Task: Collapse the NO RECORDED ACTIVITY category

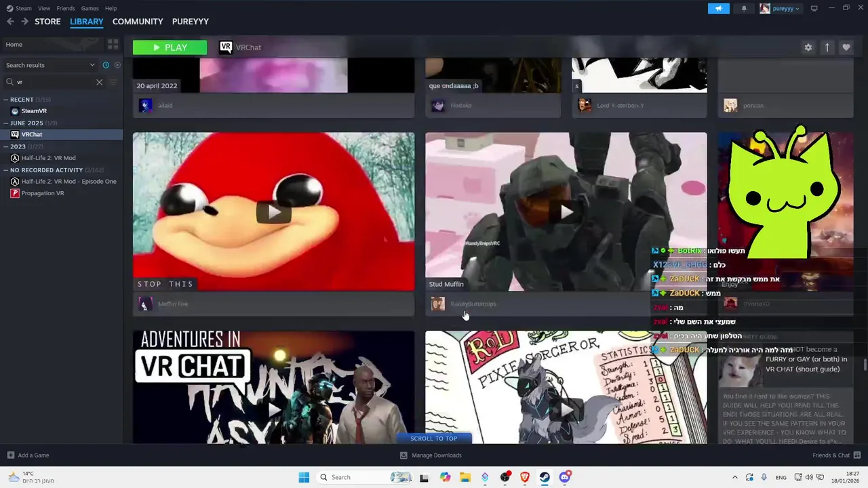Action: coord(5,170)
